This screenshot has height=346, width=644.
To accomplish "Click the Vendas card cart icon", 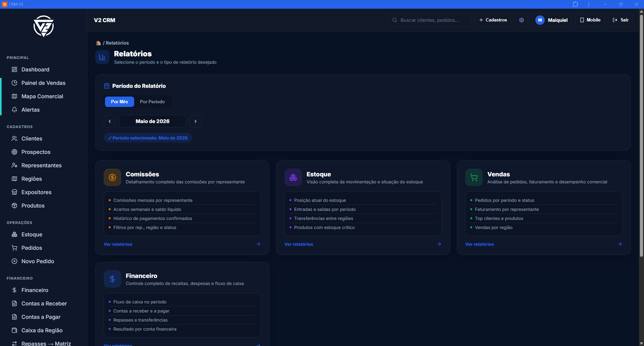I will click(x=474, y=177).
